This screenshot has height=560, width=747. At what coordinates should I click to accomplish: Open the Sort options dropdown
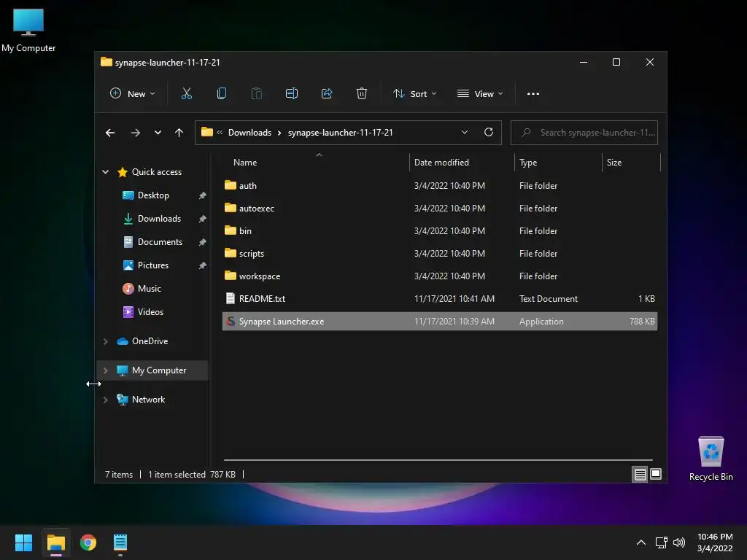[x=414, y=94]
